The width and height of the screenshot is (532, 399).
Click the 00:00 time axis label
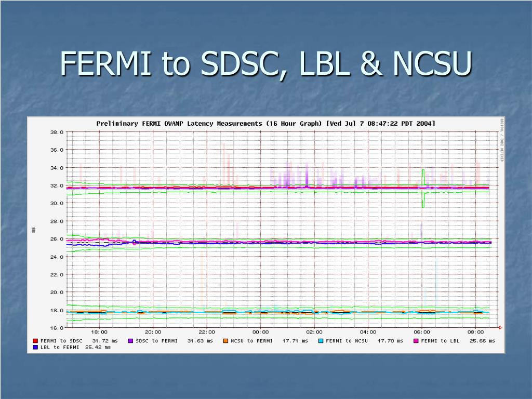(x=261, y=332)
